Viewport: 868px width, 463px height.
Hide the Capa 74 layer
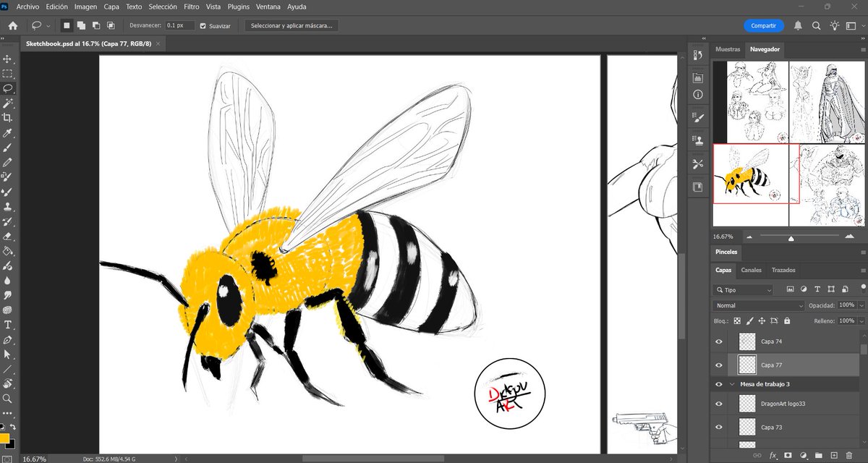(x=718, y=341)
